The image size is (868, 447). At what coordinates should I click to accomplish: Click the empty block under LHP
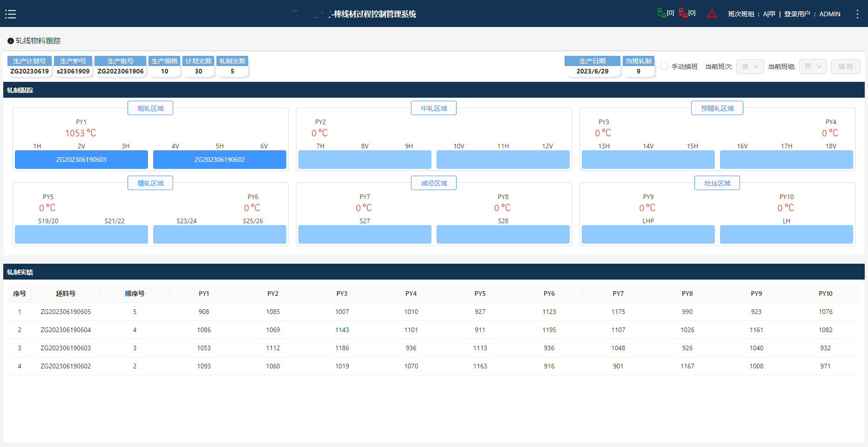(x=648, y=234)
